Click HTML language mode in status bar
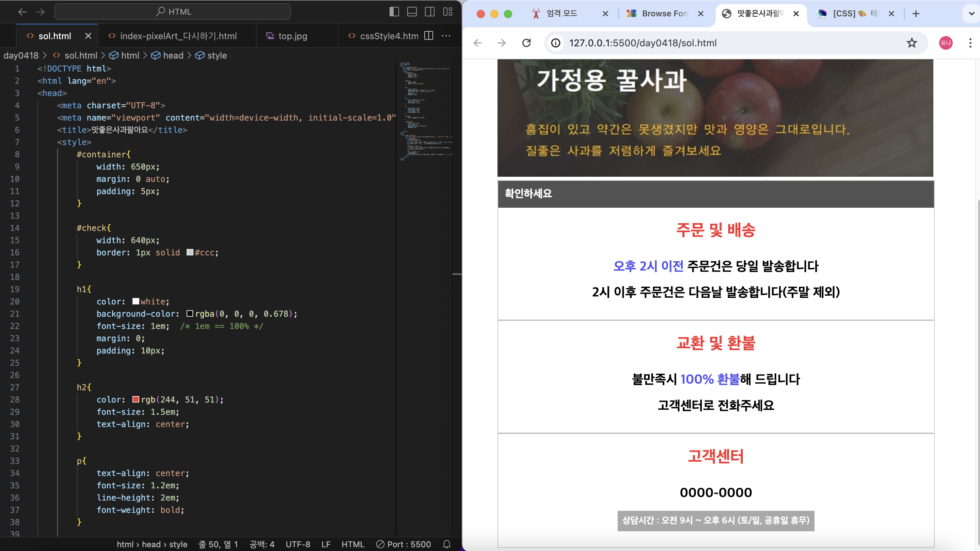This screenshot has height=551, width=980. [x=353, y=544]
